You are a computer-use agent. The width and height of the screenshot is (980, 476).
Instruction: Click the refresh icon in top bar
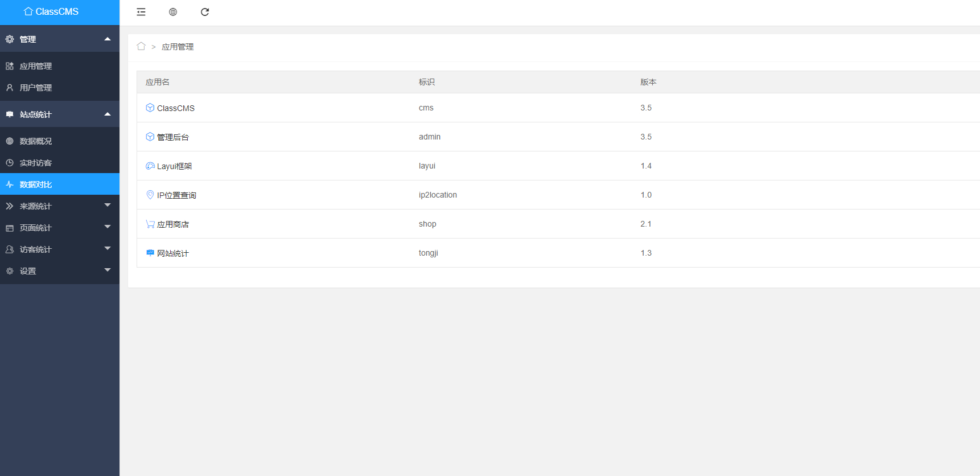(x=205, y=12)
